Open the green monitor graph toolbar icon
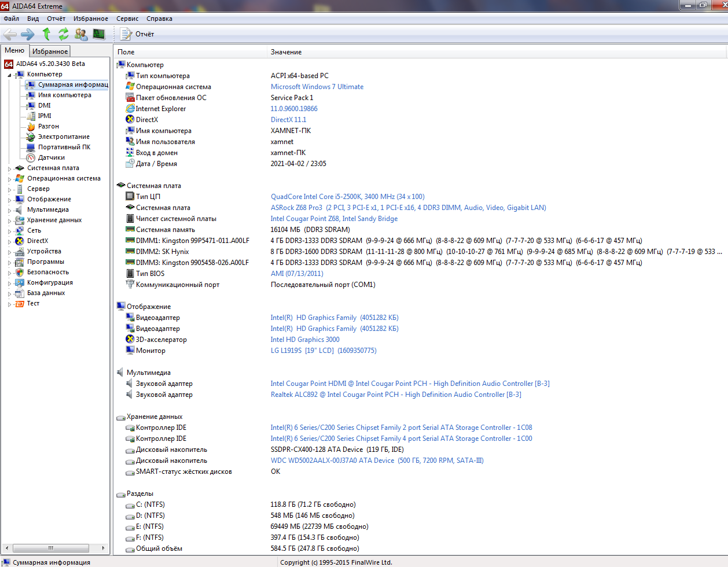This screenshot has height=567, width=728. click(99, 34)
